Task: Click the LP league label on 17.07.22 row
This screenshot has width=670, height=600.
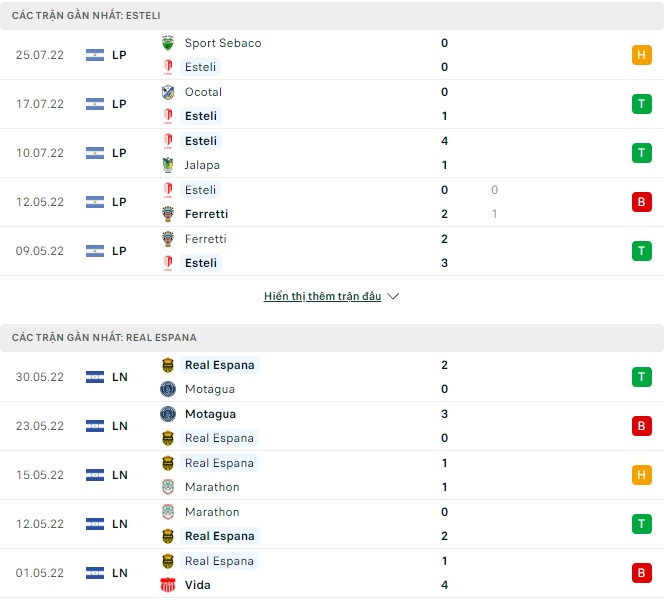Action: pyautogui.click(x=119, y=104)
